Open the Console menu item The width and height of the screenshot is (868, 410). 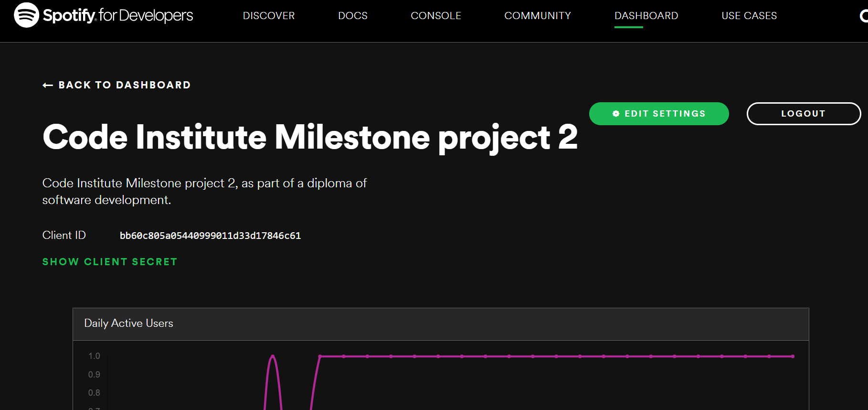(436, 16)
